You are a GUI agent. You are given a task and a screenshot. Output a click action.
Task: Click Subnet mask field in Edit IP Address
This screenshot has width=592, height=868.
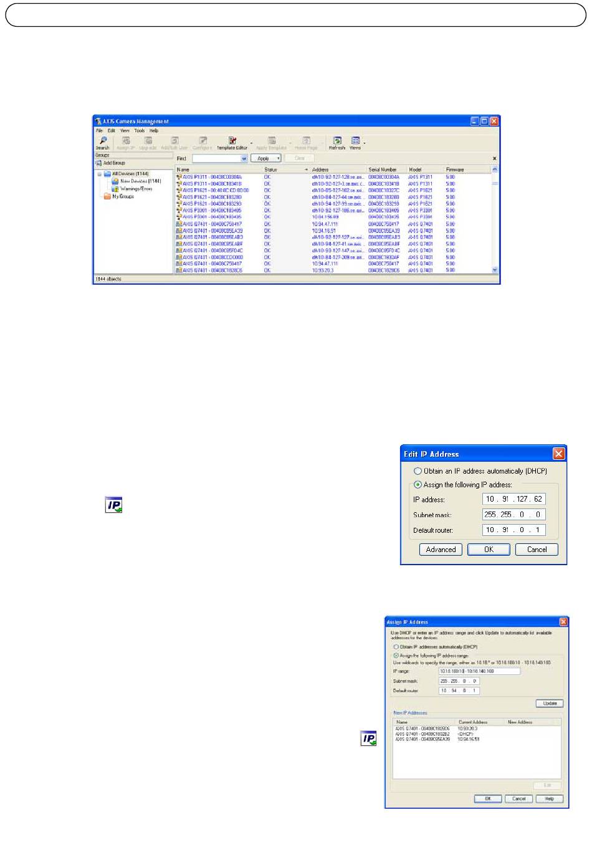514,515
